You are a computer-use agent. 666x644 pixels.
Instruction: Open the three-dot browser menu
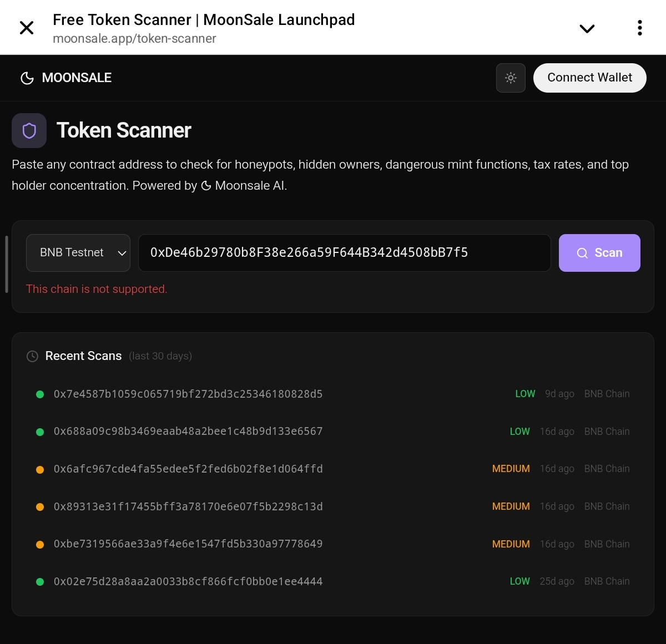coord(640,28)
